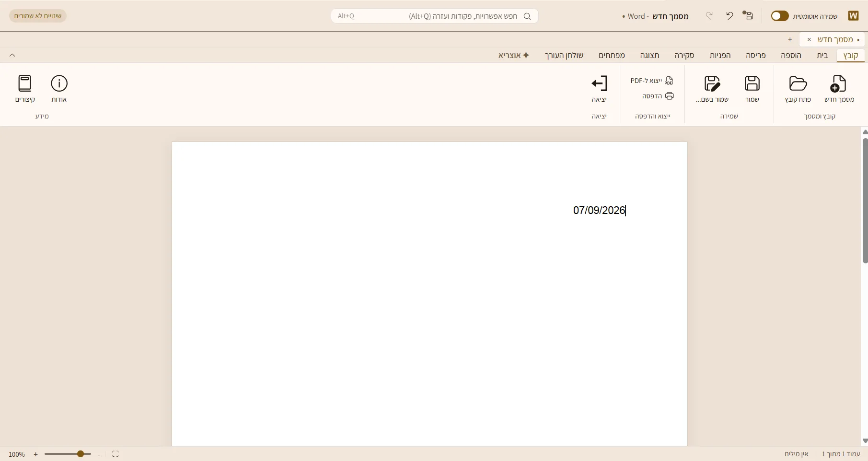Open the תצוגה ribbon tab
Image resolution: width=868 pixels, height=461 pixels.
click(x=650, y=55)
